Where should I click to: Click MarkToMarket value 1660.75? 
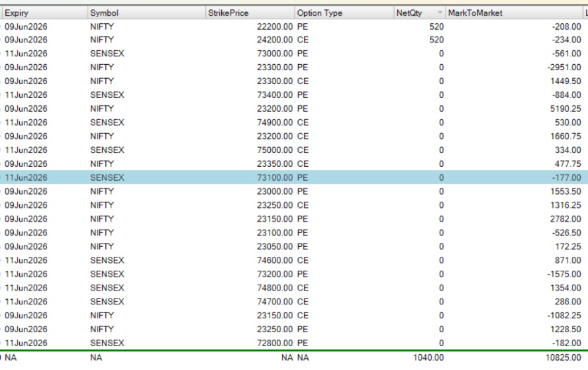pos(565,136)
